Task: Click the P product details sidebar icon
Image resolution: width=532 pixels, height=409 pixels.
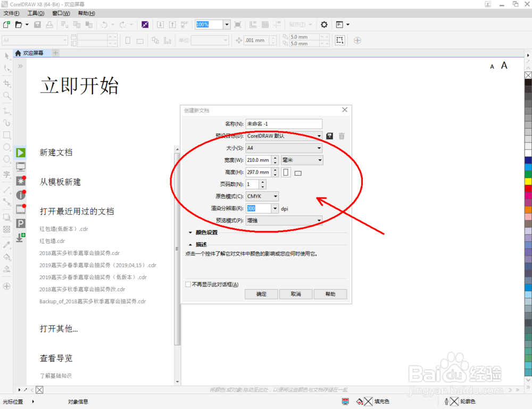Action: (21, 223)
